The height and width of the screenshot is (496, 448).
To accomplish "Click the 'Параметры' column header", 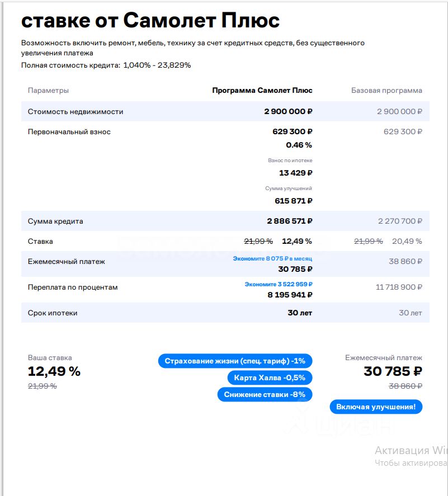I will [48, 91].
